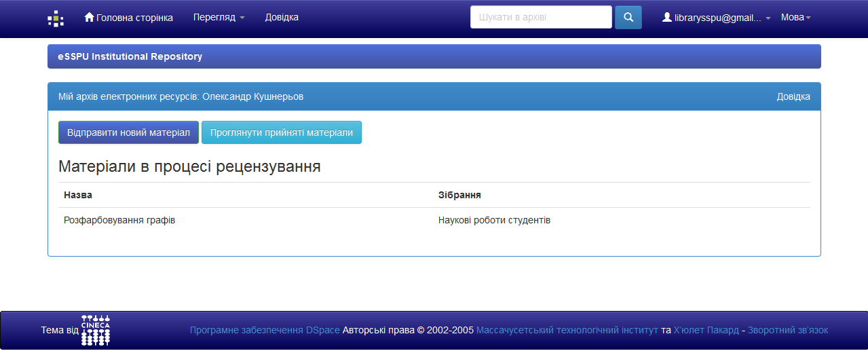Open the Перегляд dropdown menu
The width and height of the screenshot is (868, 351).
point(219,18)
